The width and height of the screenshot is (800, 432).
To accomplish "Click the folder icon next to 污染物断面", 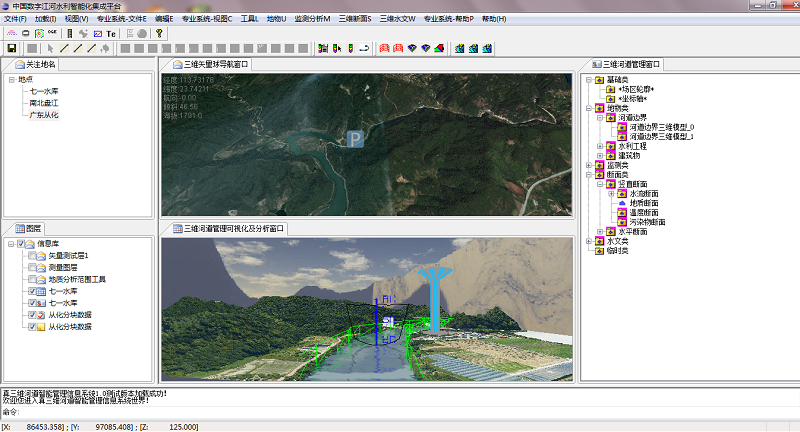I will (x=622, y=222).
